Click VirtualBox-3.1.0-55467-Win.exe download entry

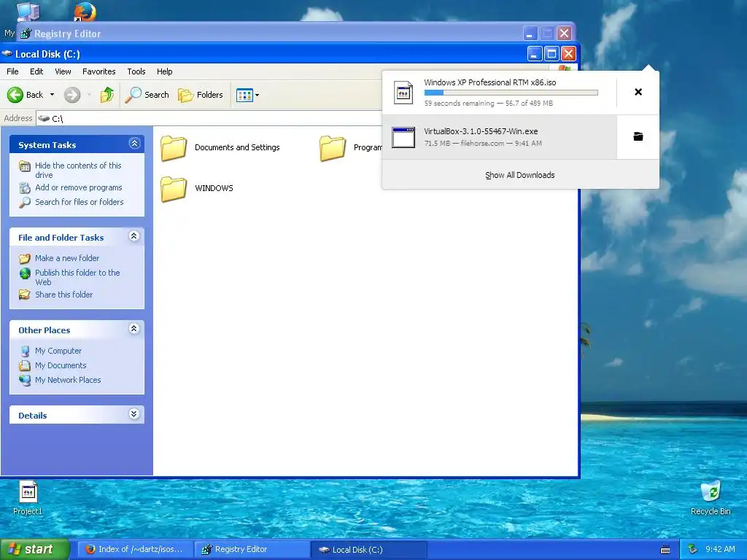(x=499, y=136)
